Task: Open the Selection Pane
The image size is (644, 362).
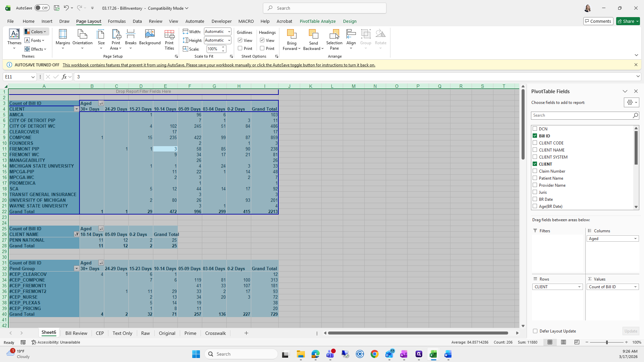Action: click(334, 39)
